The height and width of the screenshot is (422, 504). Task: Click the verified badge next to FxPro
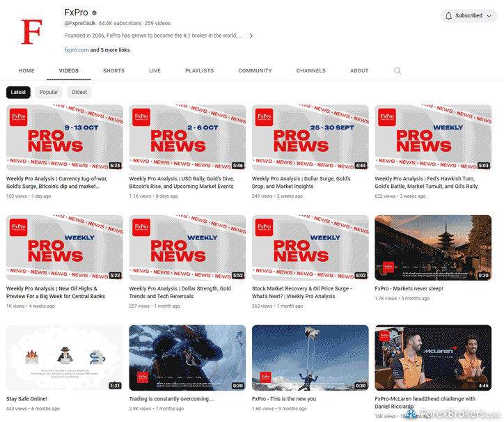click(95, 13)
